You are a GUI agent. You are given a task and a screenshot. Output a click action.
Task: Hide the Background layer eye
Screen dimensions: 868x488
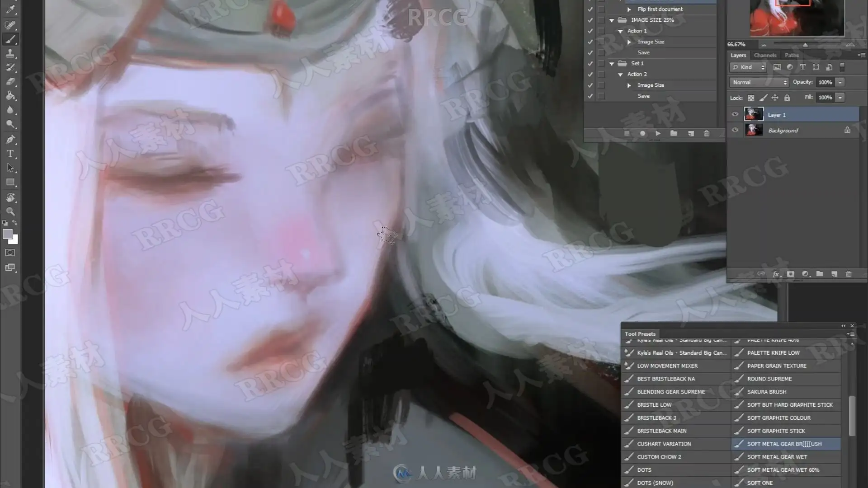[735, 130]
